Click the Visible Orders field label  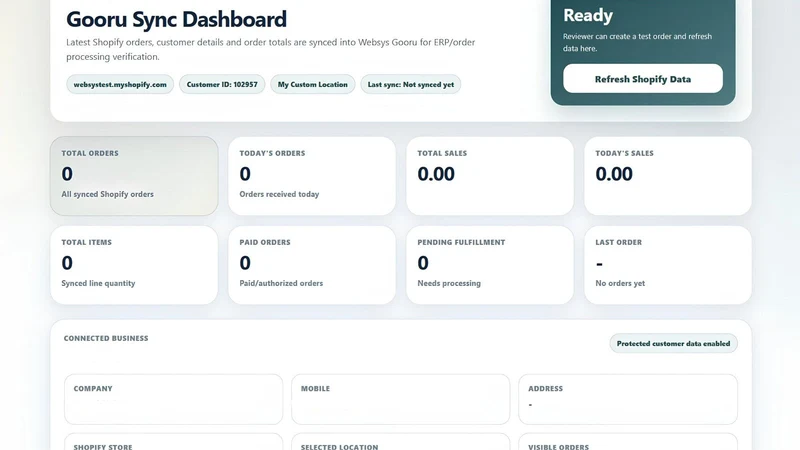558,446
